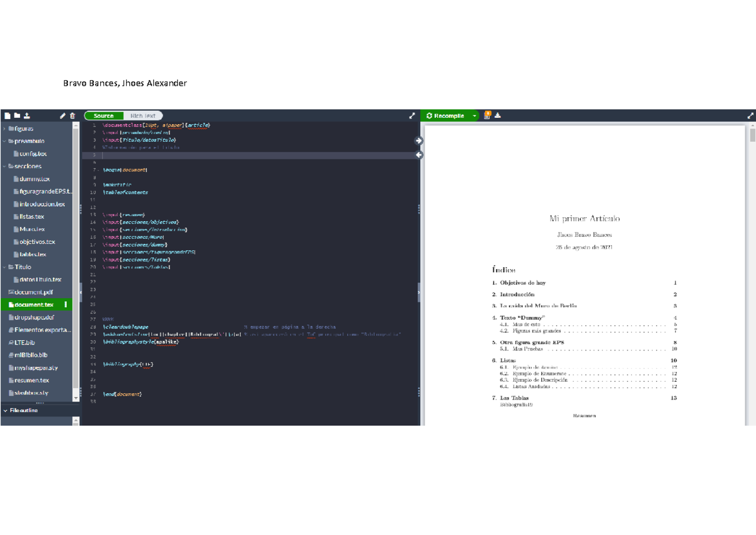Click \bibliographystyle{apalike} code line
Screen dimensions: 756x535
tap(140, 342)
